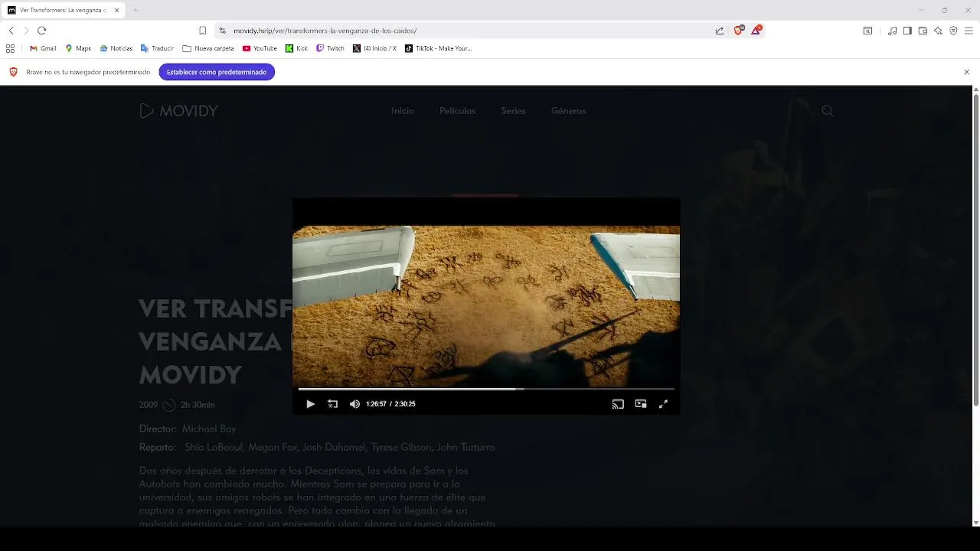Open the Inicio menu item
980x551 pixels.
tap(403, 111)
